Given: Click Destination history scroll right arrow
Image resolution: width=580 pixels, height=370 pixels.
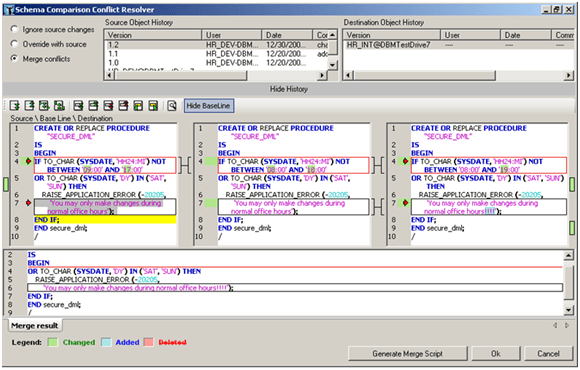Looking at the screenshot, I should point(569,75).
